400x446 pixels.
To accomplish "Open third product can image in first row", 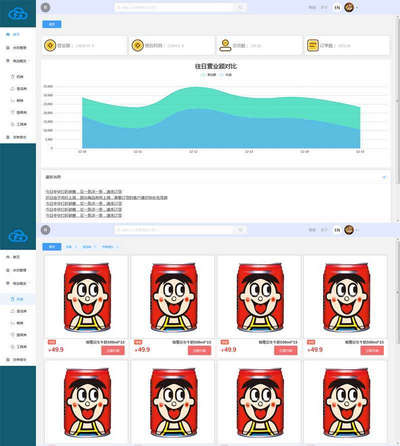I will 260,297.
